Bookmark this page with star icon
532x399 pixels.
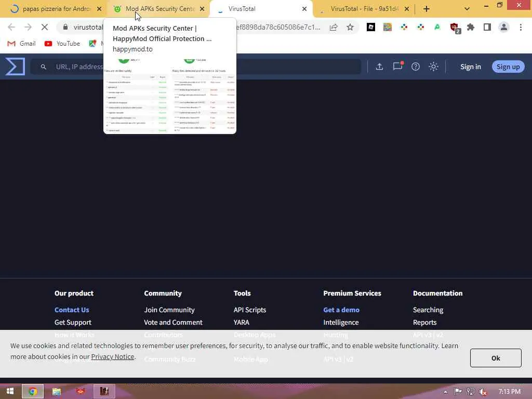point(350,27)
